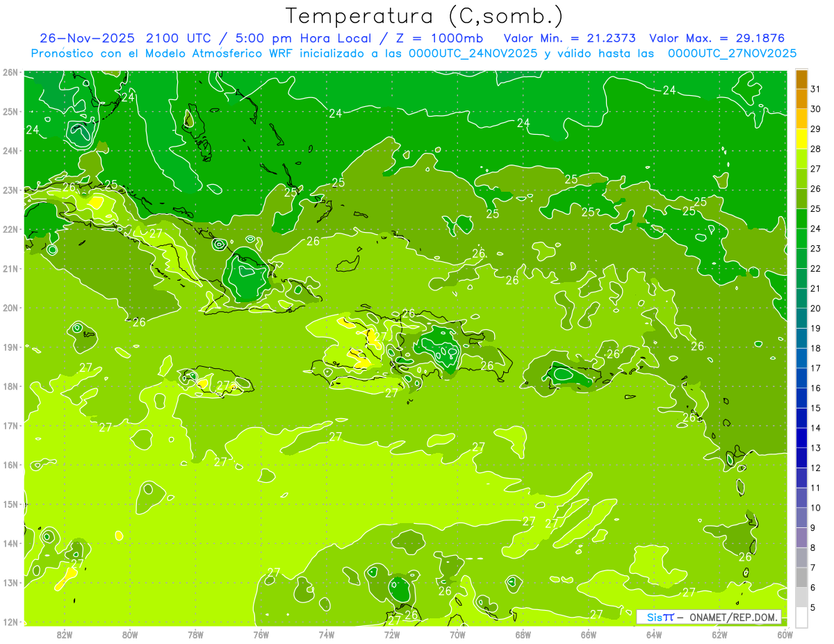Click the legend scale label 31

815,89
